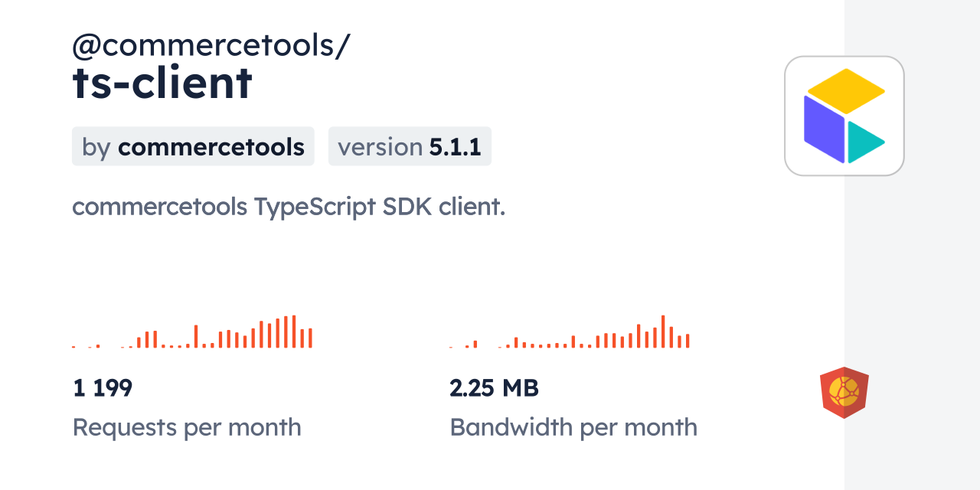The image size is (980, 490).
Task: Select the 'commercetools TypeScript SDK client.' description
Action: [289, 207]
